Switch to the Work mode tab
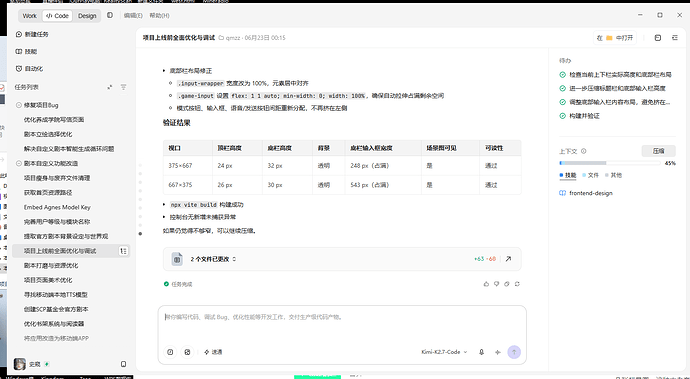 pyautogui.click(x=29, y=16)
